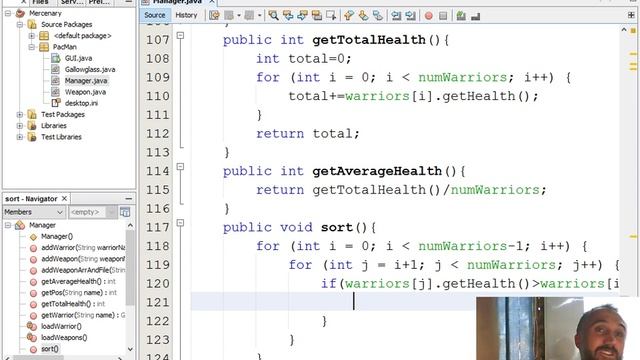Minimize the Navigator panel
The image size is (640, 360).
[x=129, y=199]
